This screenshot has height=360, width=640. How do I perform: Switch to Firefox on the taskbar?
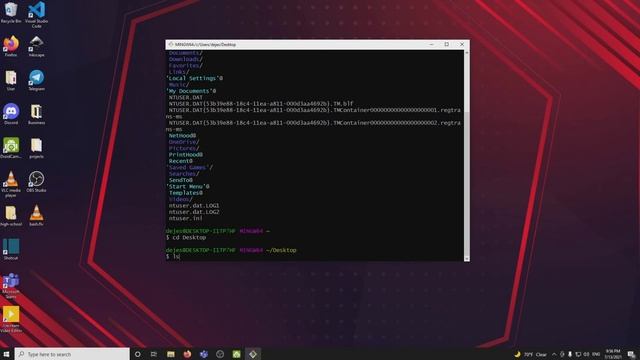187,354
